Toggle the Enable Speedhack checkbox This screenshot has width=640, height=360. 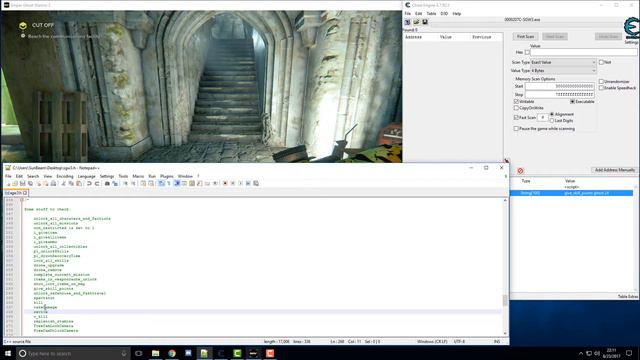tap(601, 88)
